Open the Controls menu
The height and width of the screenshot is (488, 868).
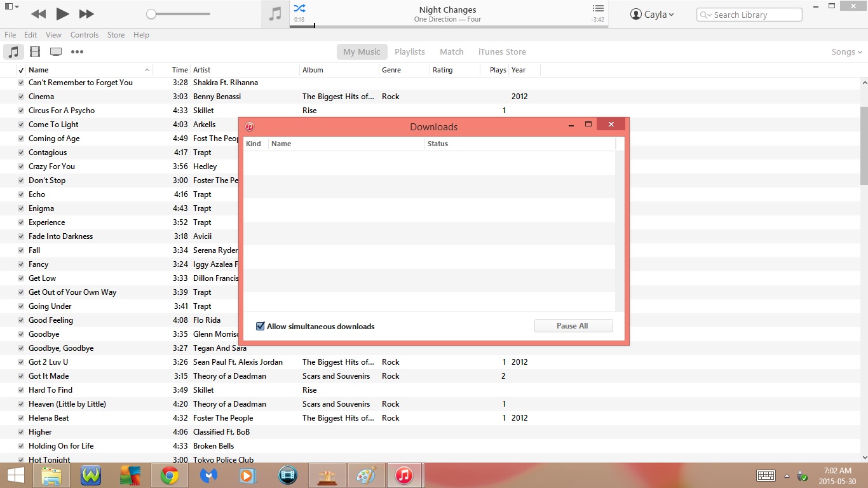pos(85,35)
